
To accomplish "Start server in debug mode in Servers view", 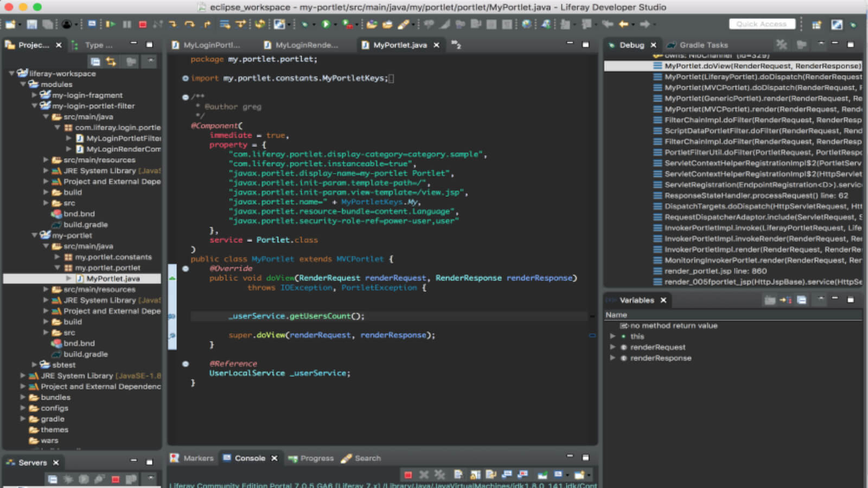I will [x=68, y=479].
